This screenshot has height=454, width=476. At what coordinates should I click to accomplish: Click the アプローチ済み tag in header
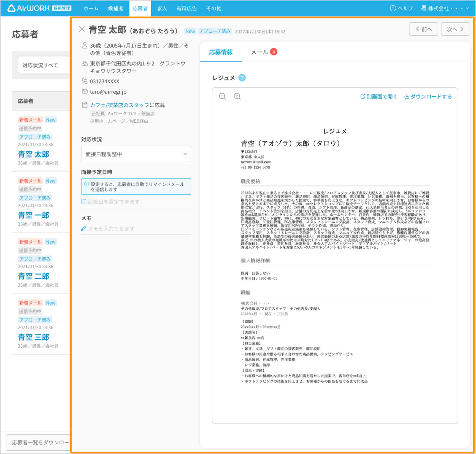click(x=215, y=31)
